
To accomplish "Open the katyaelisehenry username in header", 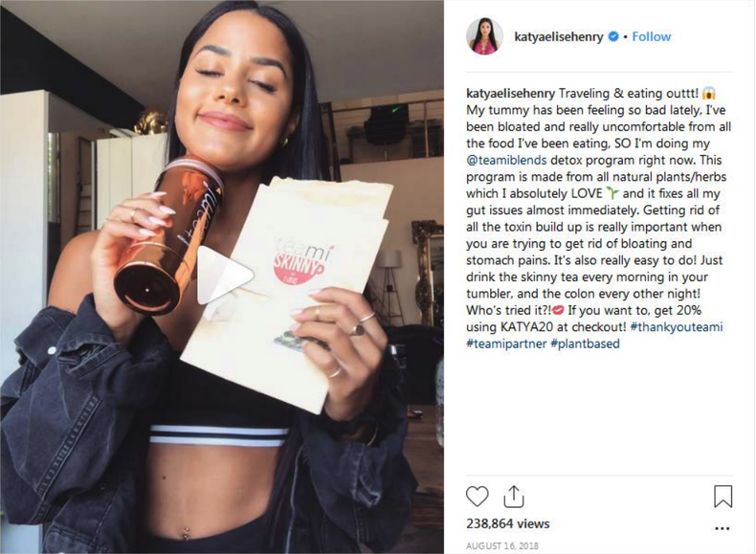I will tap(559, 36).
